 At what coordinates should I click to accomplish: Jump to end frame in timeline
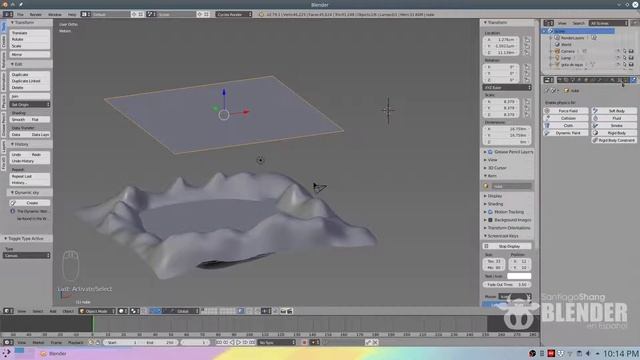pos(252,342)
